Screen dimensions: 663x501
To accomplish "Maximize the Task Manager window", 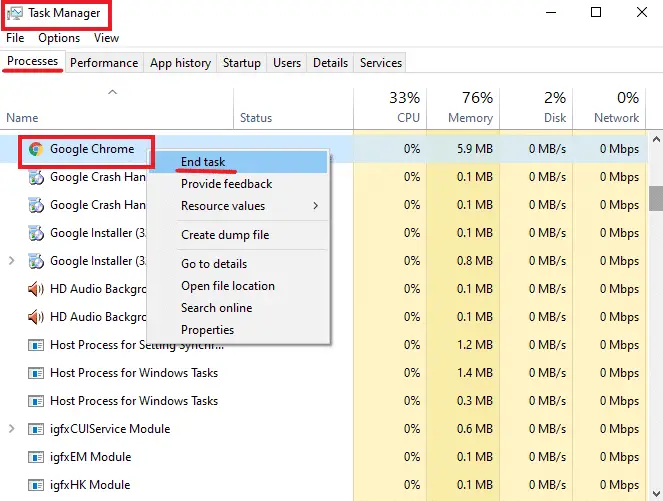I will tap(596, 12).
